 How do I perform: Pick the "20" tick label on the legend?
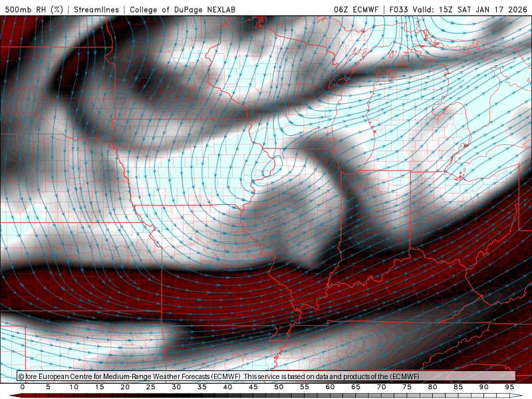coord(125,387)
